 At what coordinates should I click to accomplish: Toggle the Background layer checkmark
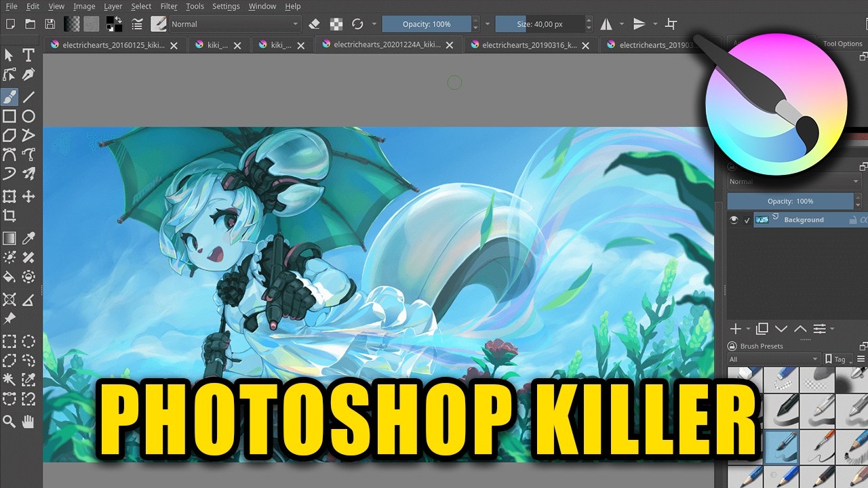click(x=747, y=220)
